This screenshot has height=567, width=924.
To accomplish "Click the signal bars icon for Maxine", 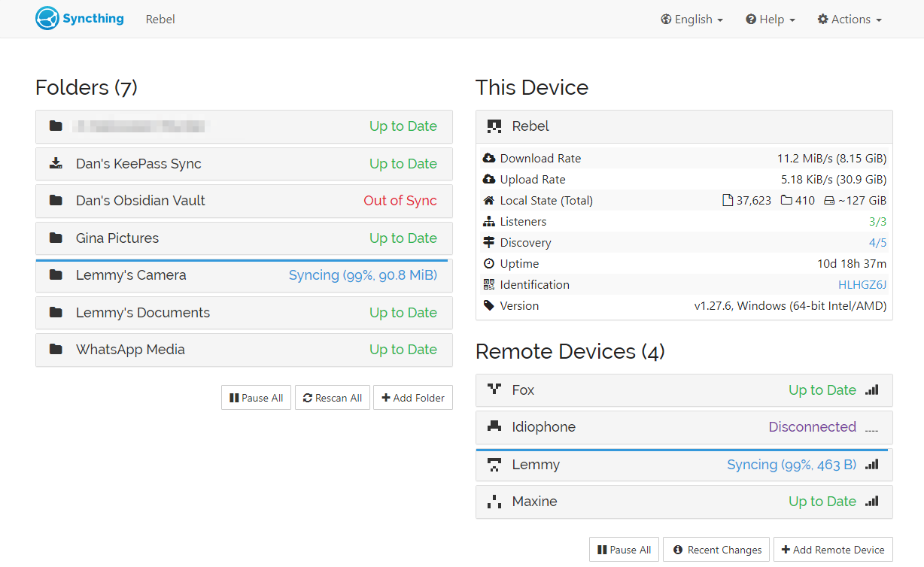I will coord(871,502).
